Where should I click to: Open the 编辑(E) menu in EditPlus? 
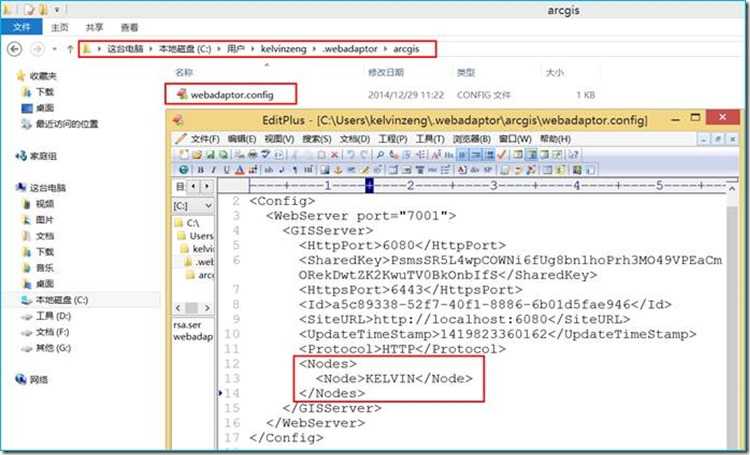tap(242, 139)
